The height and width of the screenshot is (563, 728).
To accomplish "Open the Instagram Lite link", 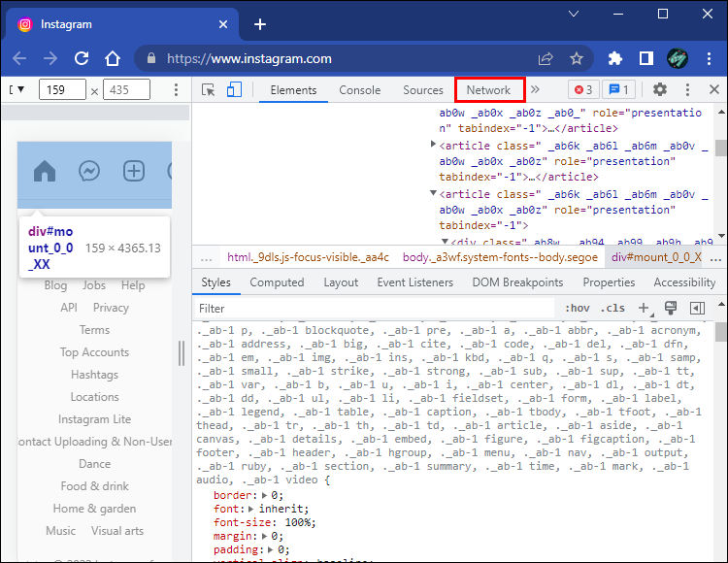I will point(94,419).
